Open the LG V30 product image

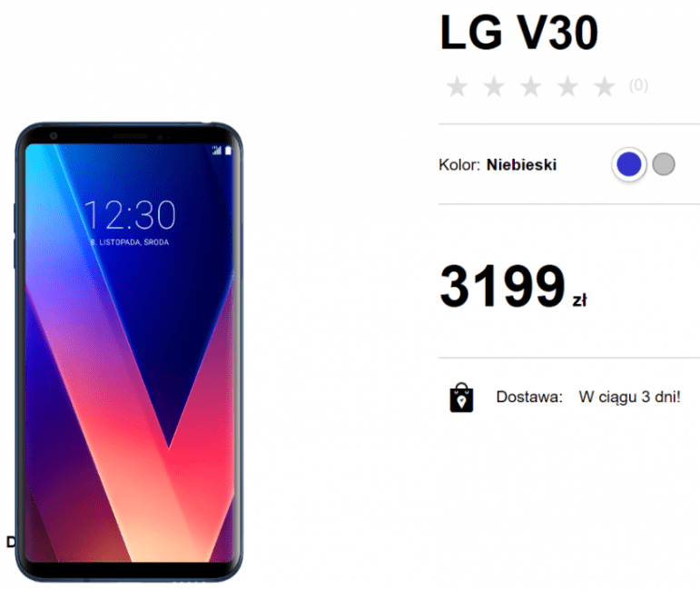point(129,351)
